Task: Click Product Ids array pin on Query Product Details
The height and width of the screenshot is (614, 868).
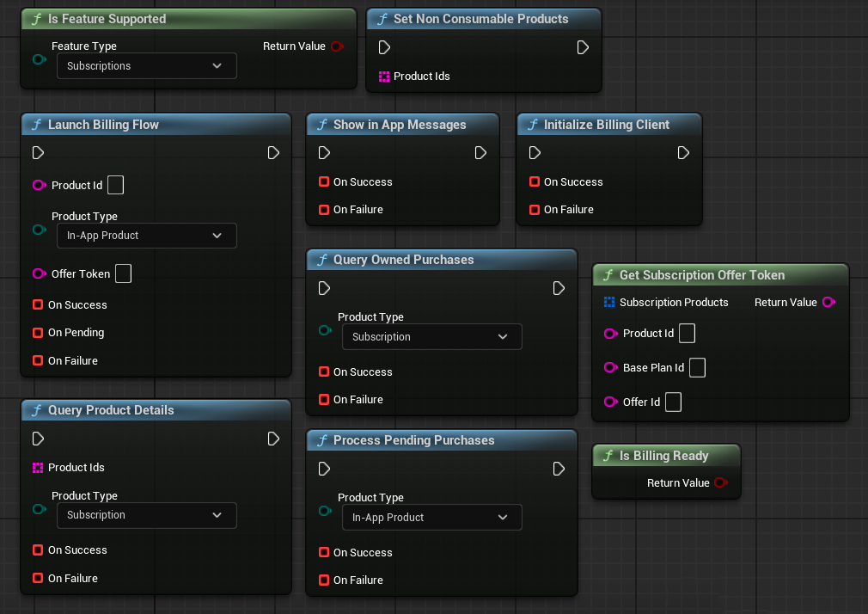Action: [x=37, y=468]
